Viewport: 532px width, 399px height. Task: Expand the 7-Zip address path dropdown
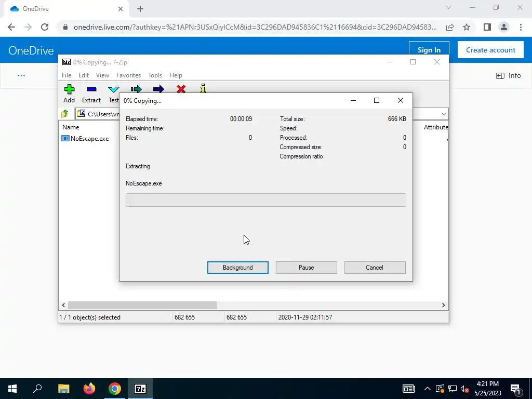(x=444, y=114)
